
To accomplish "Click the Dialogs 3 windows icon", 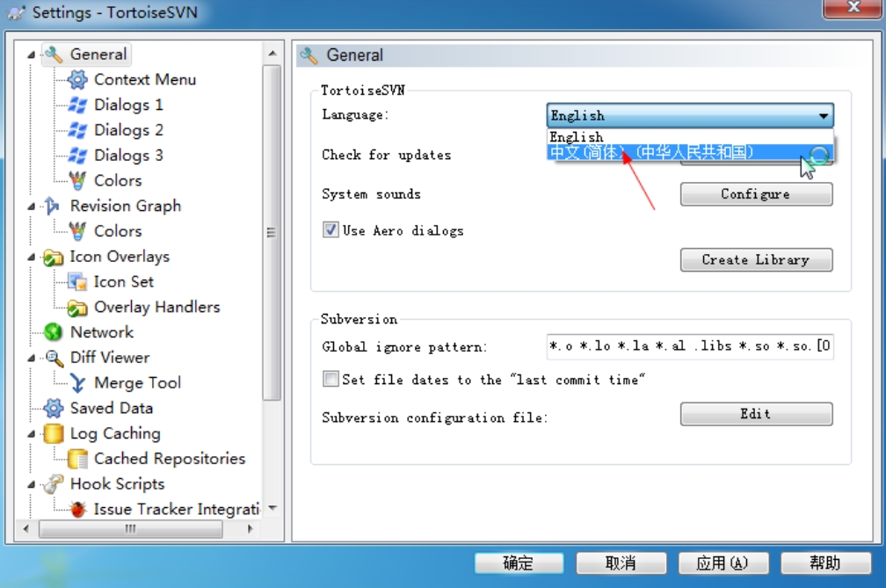I will [x=77, y=156].
